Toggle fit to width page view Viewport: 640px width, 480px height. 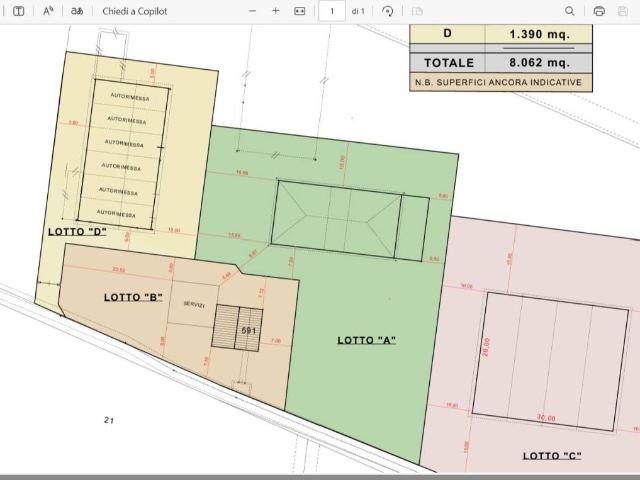(x=299, y=11)
